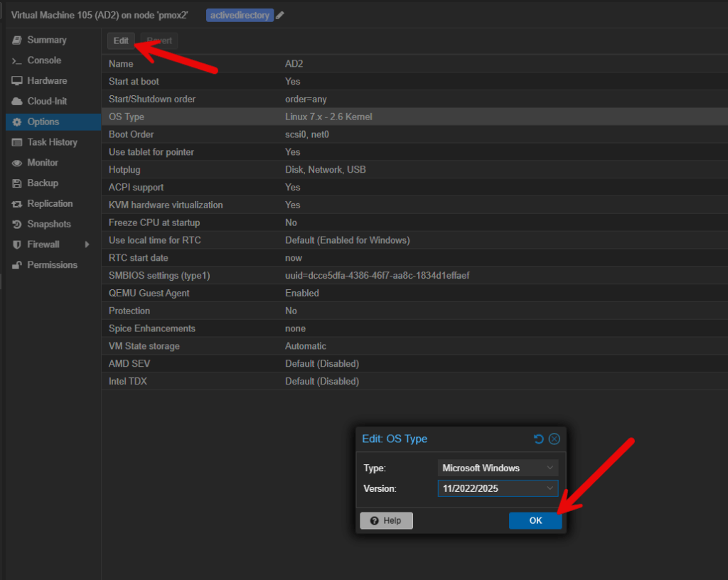Reset the Edit: OS Type dialog
Viewport: 728px width, 580px height.
coord(539,439)
